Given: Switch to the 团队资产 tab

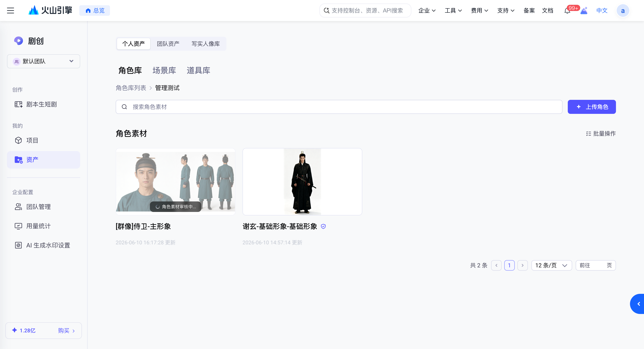Looking at the screenshot, I should click(168, 44).
